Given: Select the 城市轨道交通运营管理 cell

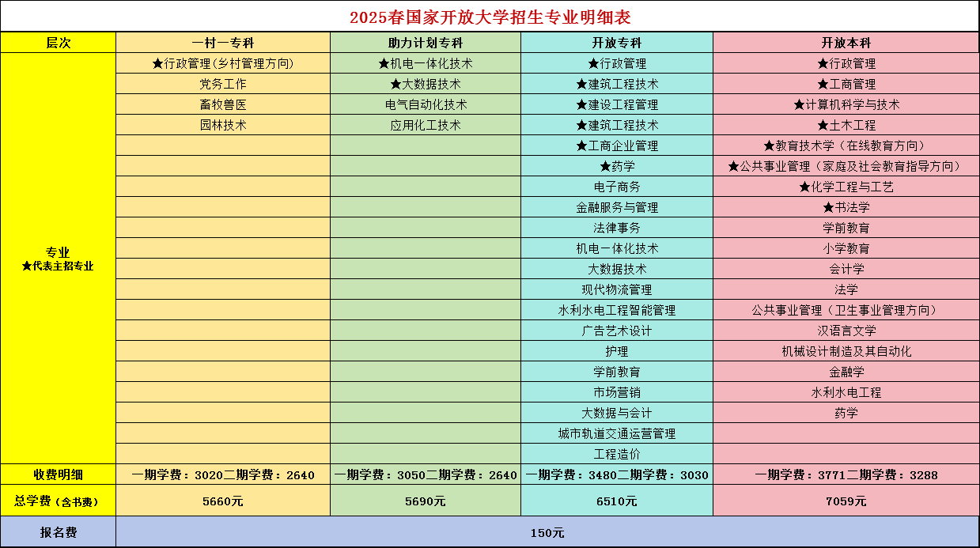Looking at the screenshot, I should coord(617,433).
